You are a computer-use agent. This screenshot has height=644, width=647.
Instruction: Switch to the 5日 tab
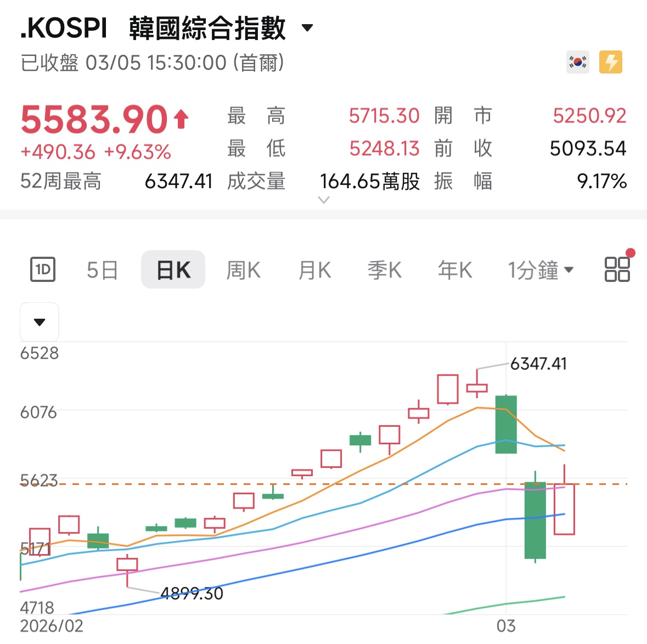102,270
